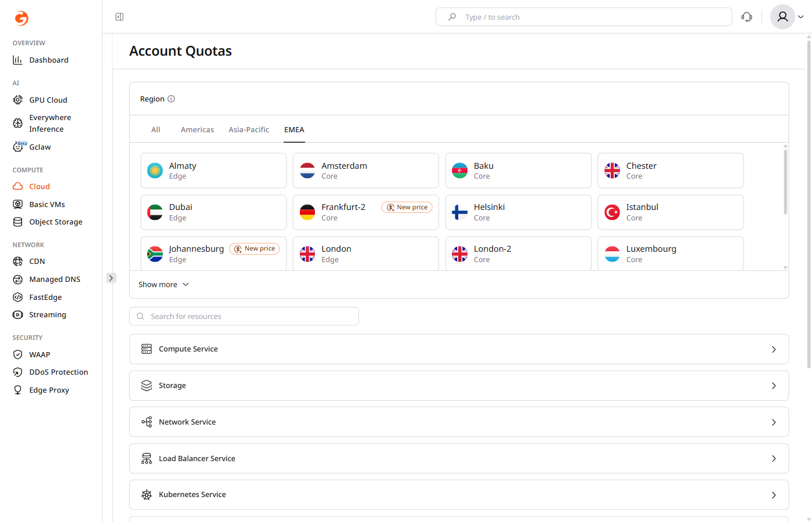The width and height of the screenshot is (812, 522).
Task: Click the FastEdge icon
Action: 18,297
